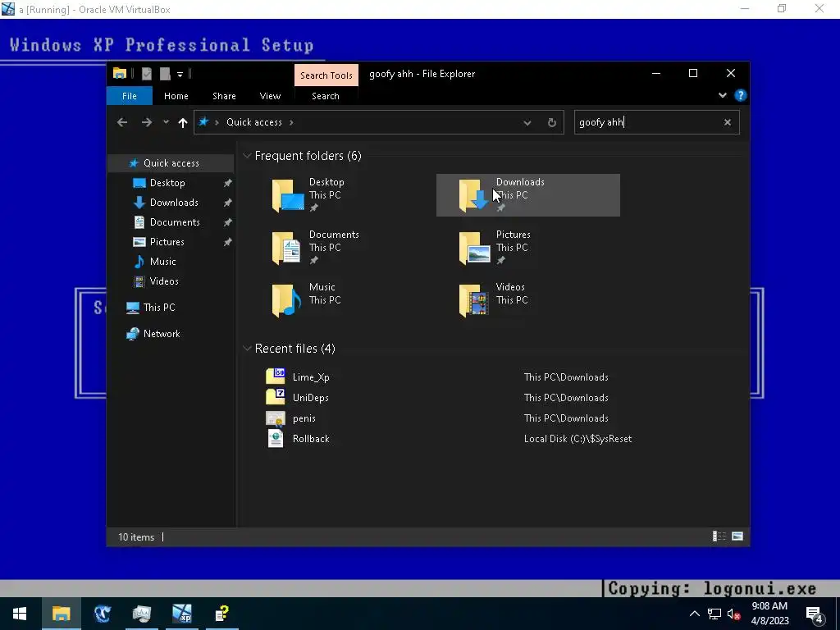
Task: Open Desktop in the navigation pane
Action: point(167,183)
